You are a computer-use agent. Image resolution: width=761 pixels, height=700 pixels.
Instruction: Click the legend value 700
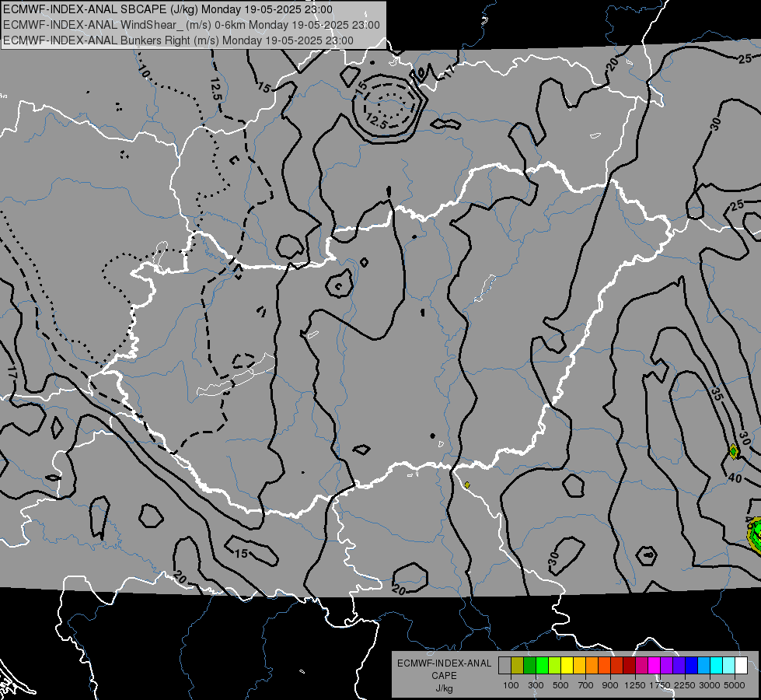tap(586, 685)
